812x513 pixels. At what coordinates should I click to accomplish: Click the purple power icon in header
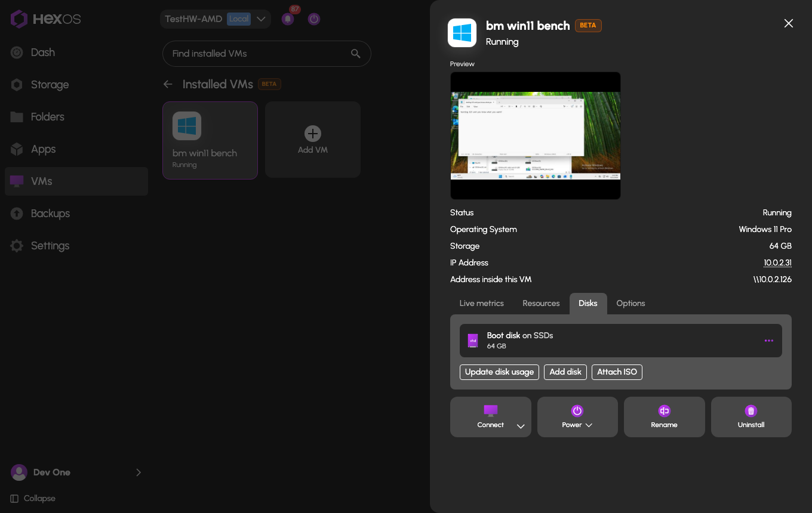coord(314,19)
